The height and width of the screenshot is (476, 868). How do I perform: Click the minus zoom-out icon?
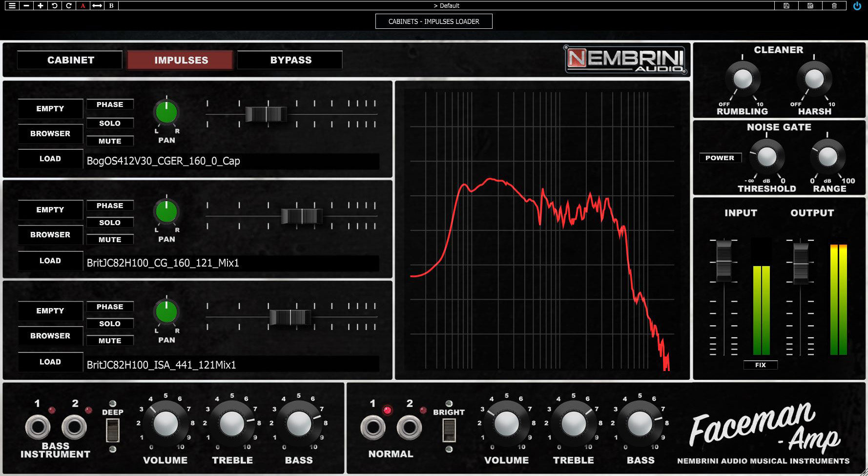26,6
